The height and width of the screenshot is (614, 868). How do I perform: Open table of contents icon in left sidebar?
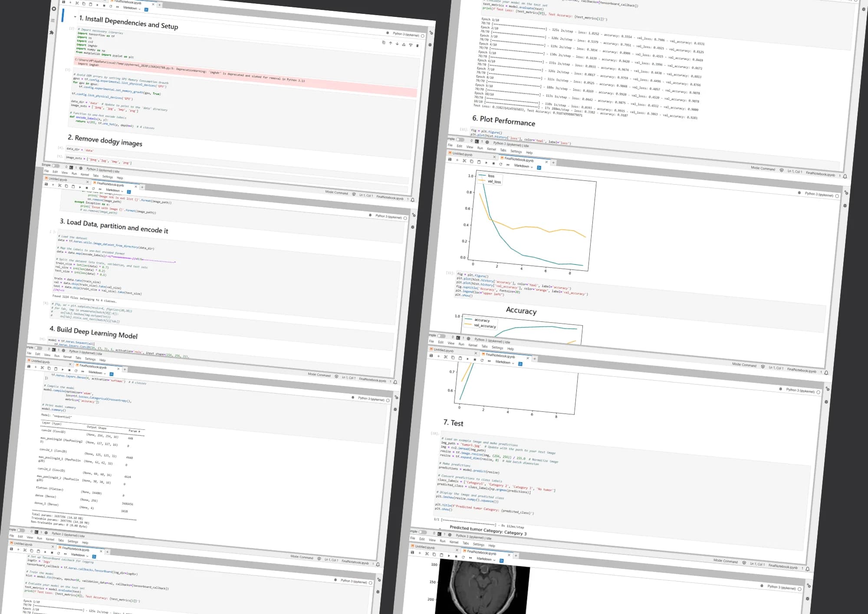[x=53, y=20]
